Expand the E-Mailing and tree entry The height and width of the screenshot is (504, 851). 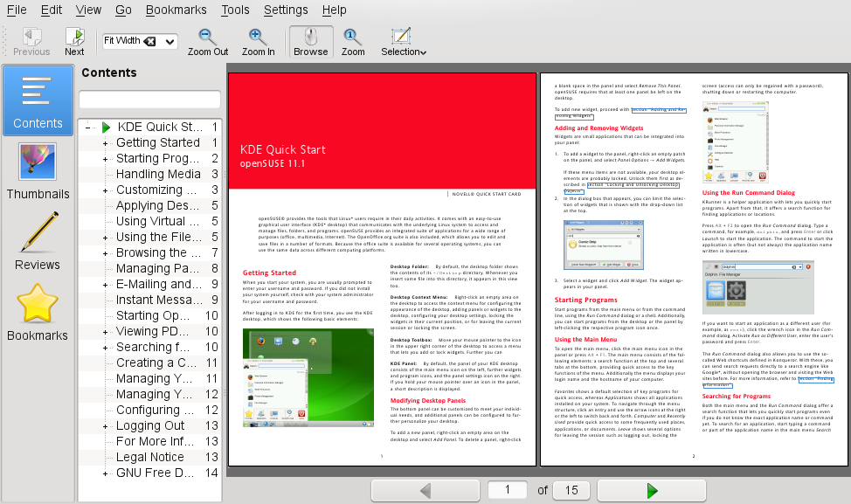click(x=106, y=285)
